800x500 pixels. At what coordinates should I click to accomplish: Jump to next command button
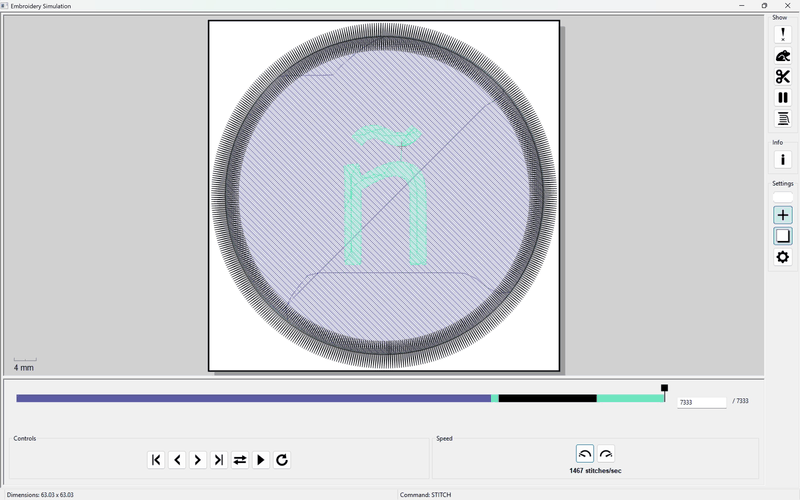219,460
